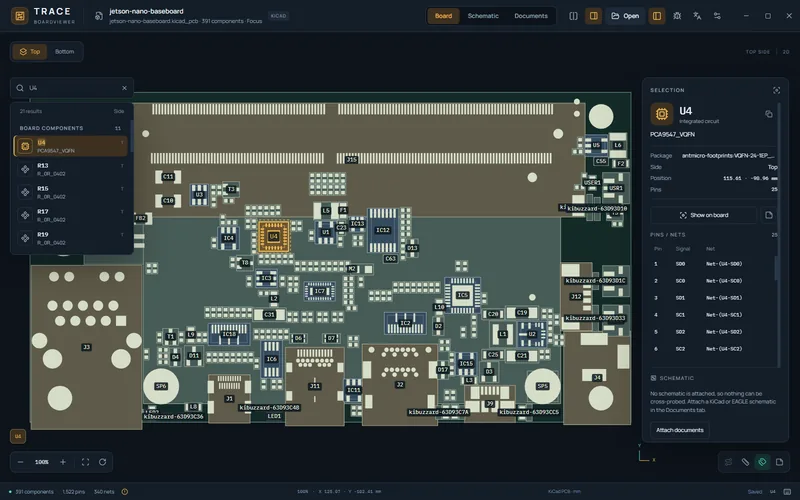The height and width of the screenshot is (500, 800).
Task: Click the KICAD format badge
Action: pos(279,16)
